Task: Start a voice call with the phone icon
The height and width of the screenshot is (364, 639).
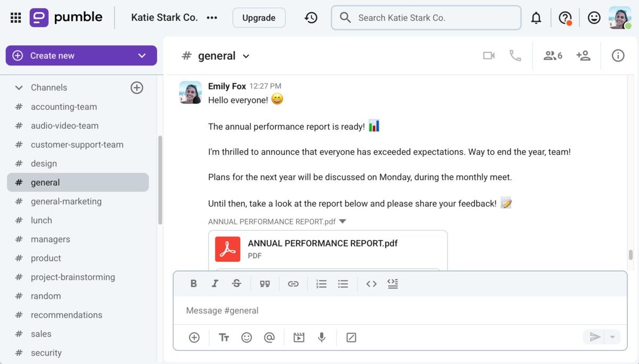Action: pos(515,56)
